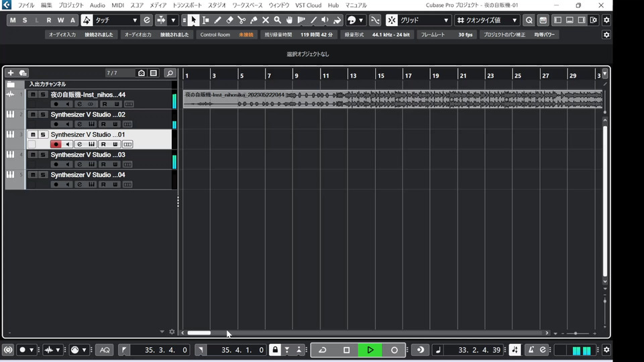Select the Object Selection arrow tool
This screenshot has width=644, height=362.
[193, 20]
